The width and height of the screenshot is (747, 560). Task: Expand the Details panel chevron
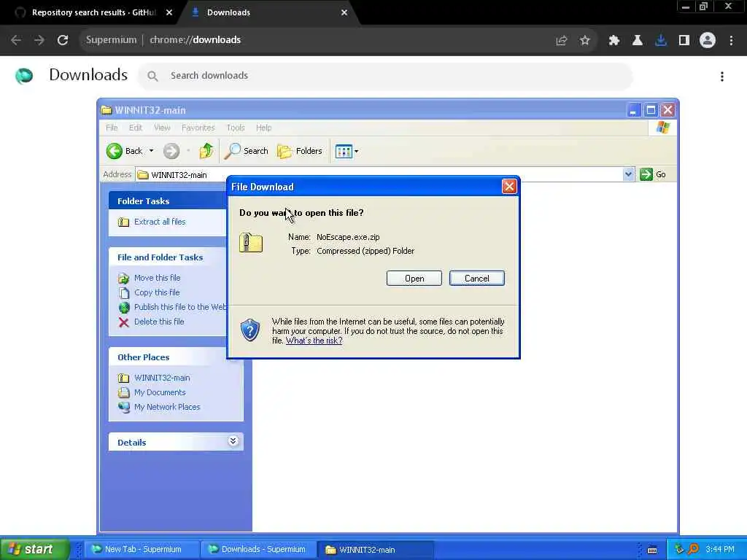click(x=233, y=441)
